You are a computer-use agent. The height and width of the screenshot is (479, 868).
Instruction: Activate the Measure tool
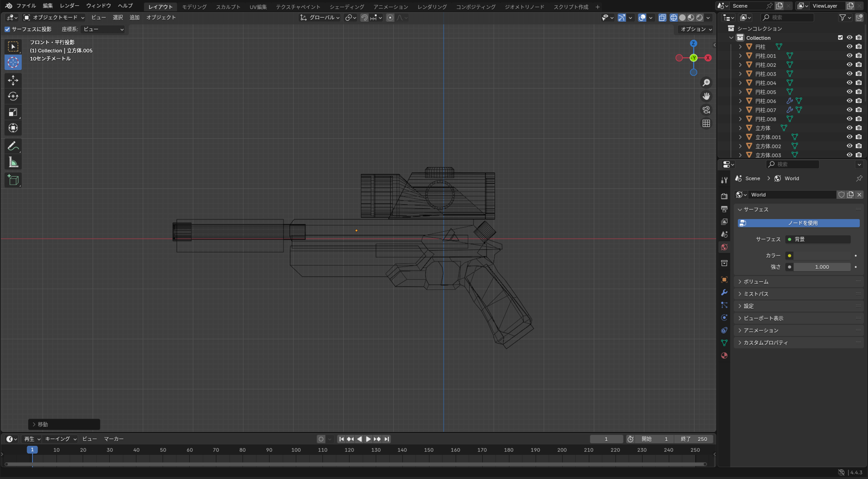pos(13,161)
